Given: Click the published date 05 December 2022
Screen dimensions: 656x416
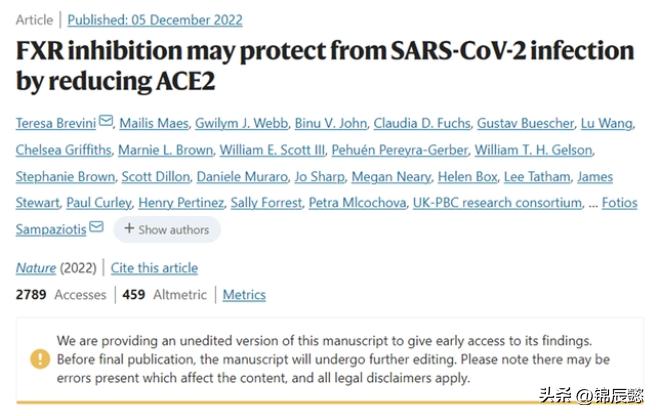Looking at the screenshot, I should tap(181, 20).
